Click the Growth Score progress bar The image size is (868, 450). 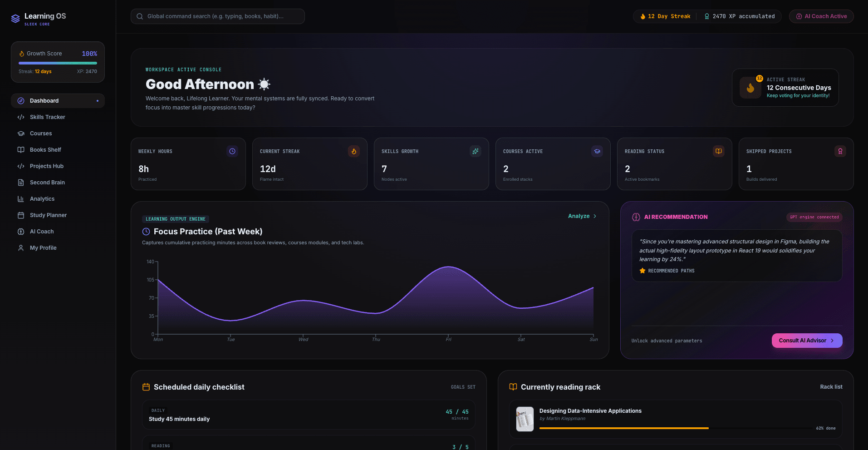58,63
